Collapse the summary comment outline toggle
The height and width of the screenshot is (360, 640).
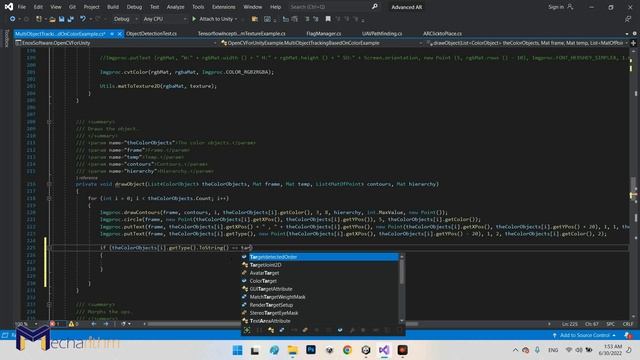click(49, 122)
